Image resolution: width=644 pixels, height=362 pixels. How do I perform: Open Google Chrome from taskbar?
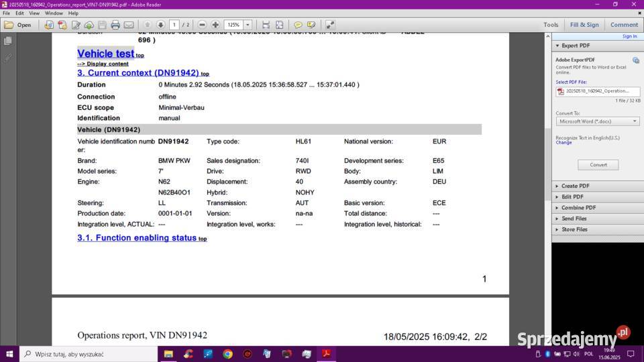227,354
